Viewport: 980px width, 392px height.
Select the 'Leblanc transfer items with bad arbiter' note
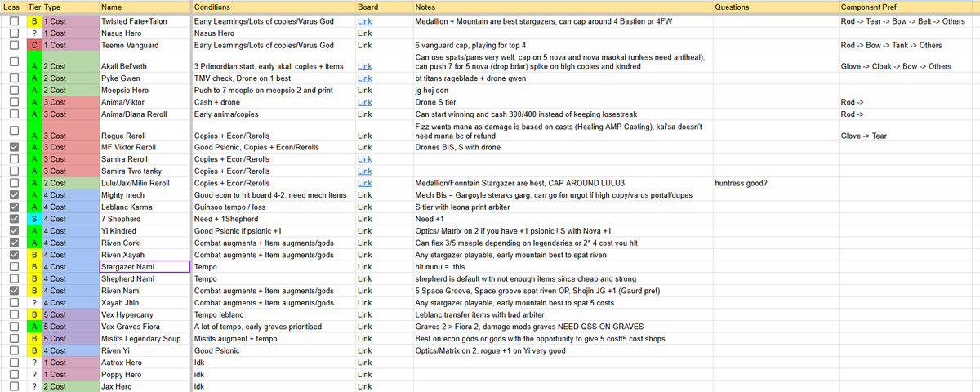click(562, 314)
